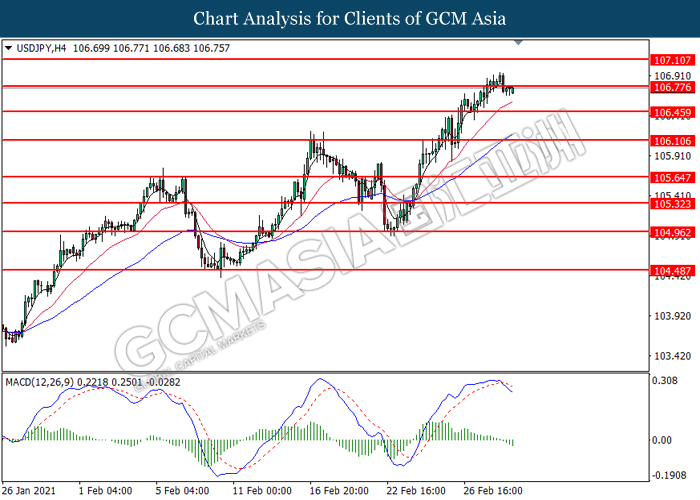700x500 pixels.
Task: Click the -0.1908 MACD scale value
Action: (669, 475)
